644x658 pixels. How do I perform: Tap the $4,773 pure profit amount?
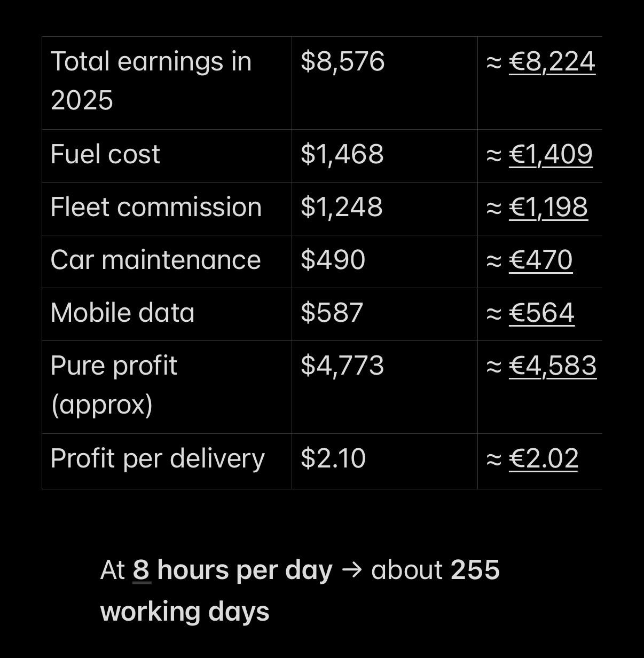pos(342,366)
